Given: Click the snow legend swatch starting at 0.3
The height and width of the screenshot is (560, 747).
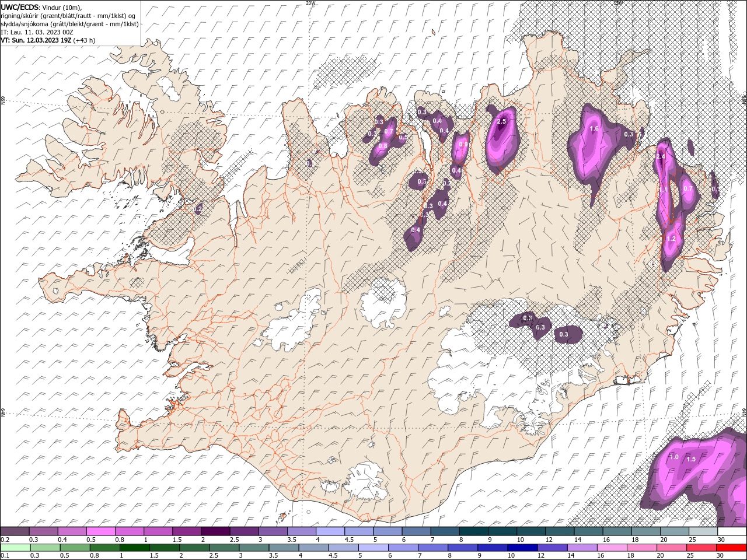Looking at the screenshot, I should pyautogui.click(x=43, y=531).
